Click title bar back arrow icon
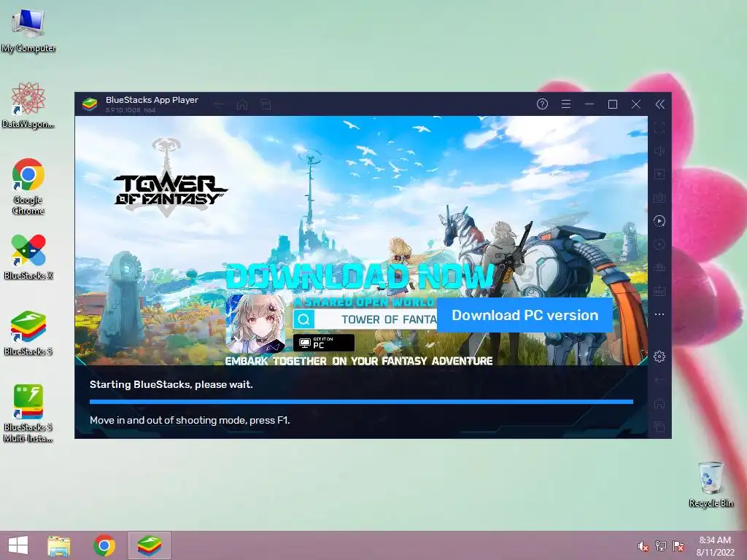Viewport: 747px width, 560px height. (219, 104)
